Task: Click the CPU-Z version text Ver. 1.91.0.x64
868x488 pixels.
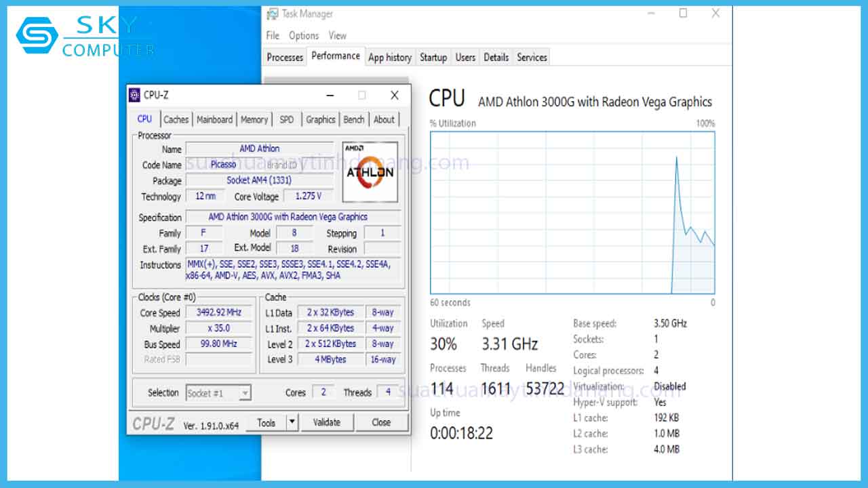Action: tap(212, 426)
